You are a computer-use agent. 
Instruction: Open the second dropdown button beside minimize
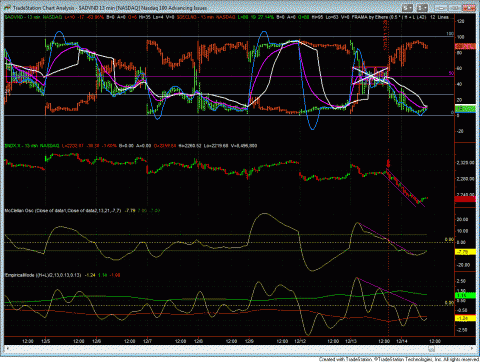tap(422, 7)
